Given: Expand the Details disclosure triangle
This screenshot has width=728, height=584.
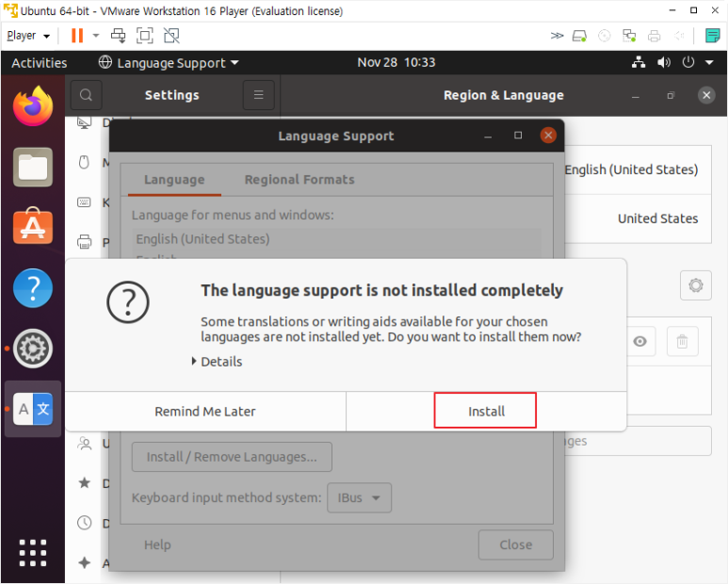Looking at the screenshot, I should coord(194,361).
